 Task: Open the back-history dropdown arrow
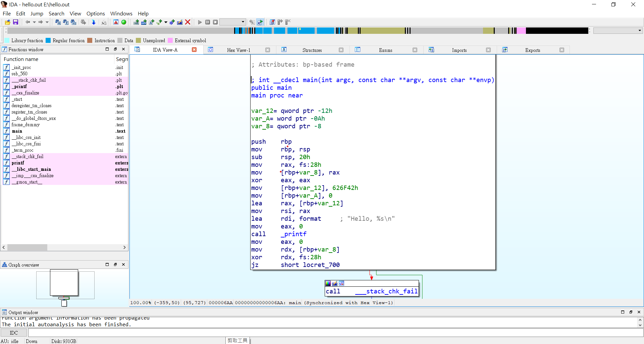(34, 22)
